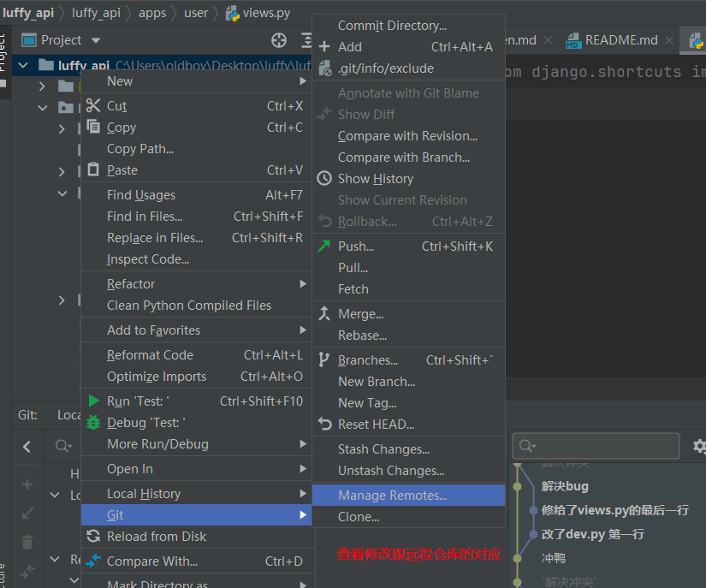The width and height of the screenshot is (706, 588).
Task: Click the 'apps' breadcrumb segment
Action: coord(152,13)
